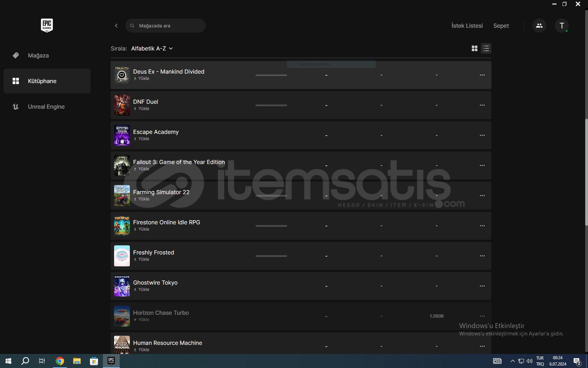Screen dimensions: 588x368
Task: Click the Horizon Chase Turbo cover thumbnail
Action: click(122, 316)
